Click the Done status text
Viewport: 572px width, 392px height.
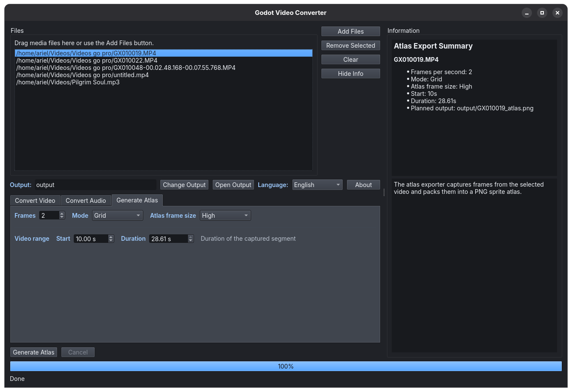17,379
